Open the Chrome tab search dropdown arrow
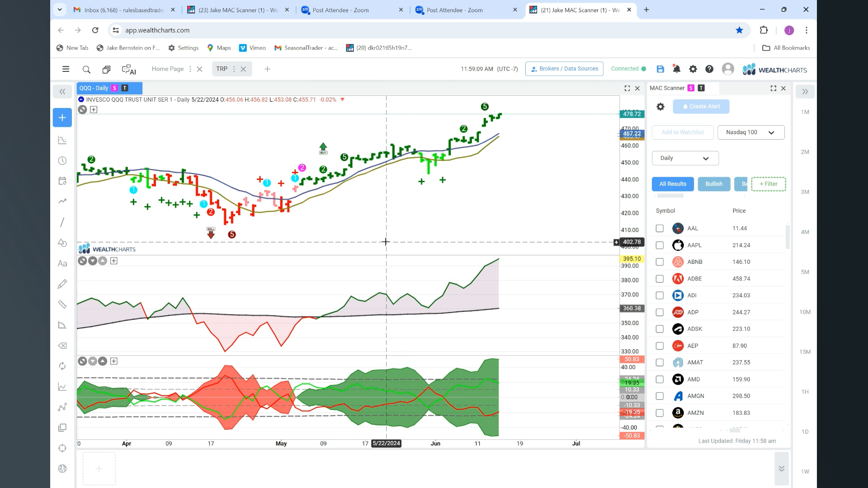This screenshot has height=488, width=868. 60,9
